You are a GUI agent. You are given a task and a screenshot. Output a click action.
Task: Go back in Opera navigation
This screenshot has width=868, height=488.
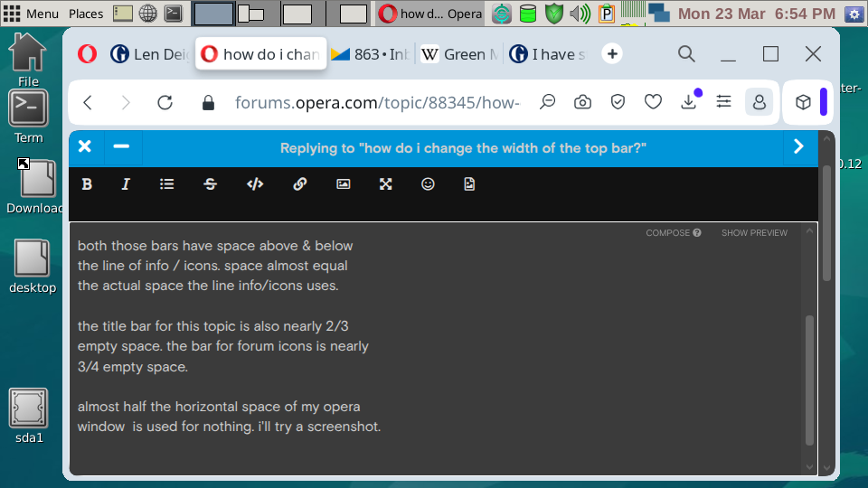pos(88,102)
